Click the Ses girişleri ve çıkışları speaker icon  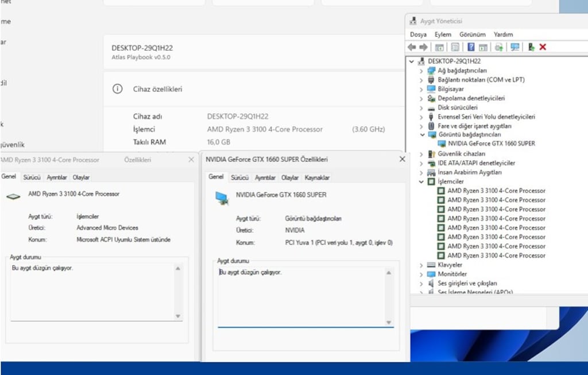point(431,283)
